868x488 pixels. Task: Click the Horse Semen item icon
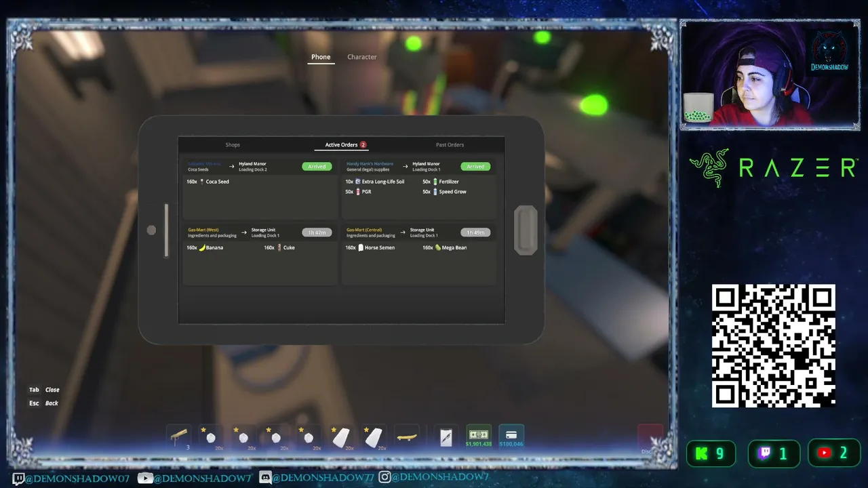tap(361, 247)
